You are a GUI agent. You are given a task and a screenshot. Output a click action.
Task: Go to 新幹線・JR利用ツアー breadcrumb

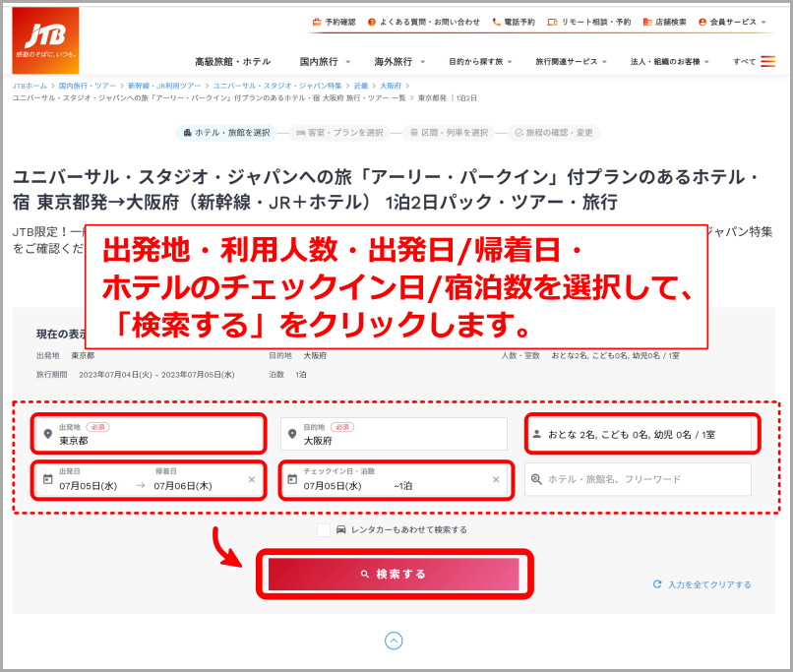pos(164,86)
